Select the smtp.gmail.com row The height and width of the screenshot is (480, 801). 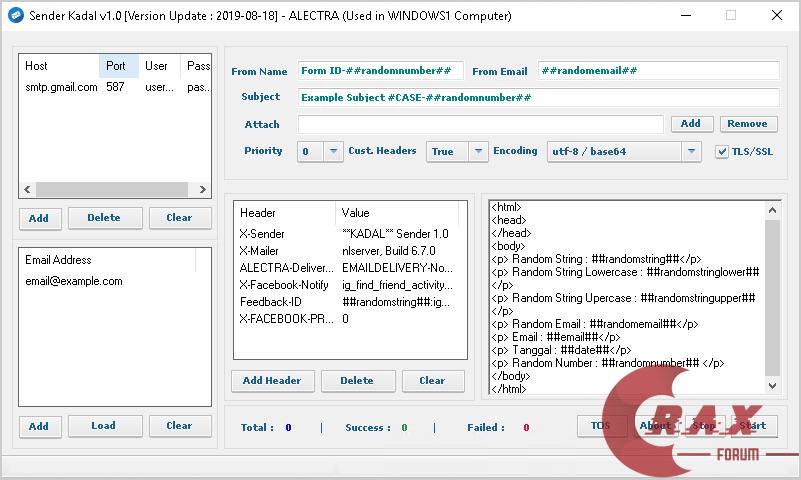pyautogui.click(x=62, y=87)
